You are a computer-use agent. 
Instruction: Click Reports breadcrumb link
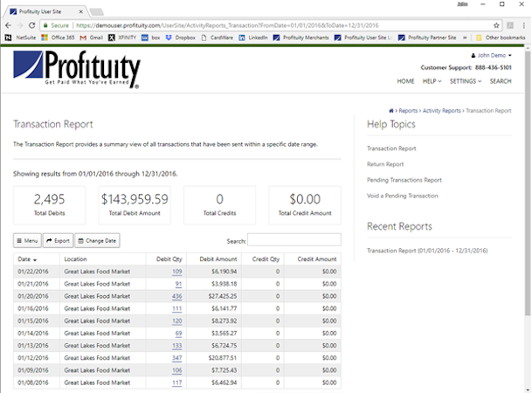click(x=408, y=111)
